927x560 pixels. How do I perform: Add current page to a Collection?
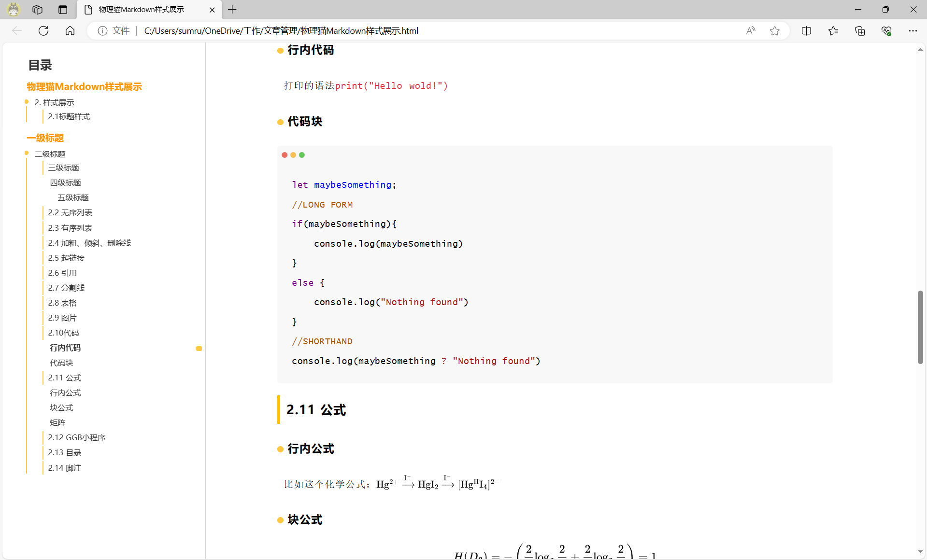tap(859, 30)
